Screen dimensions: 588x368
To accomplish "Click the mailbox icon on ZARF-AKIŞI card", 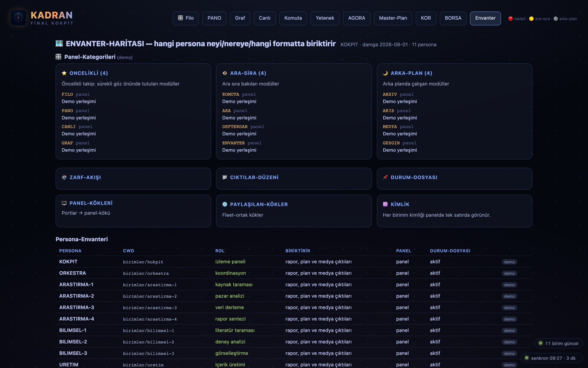I will (64, 177).
